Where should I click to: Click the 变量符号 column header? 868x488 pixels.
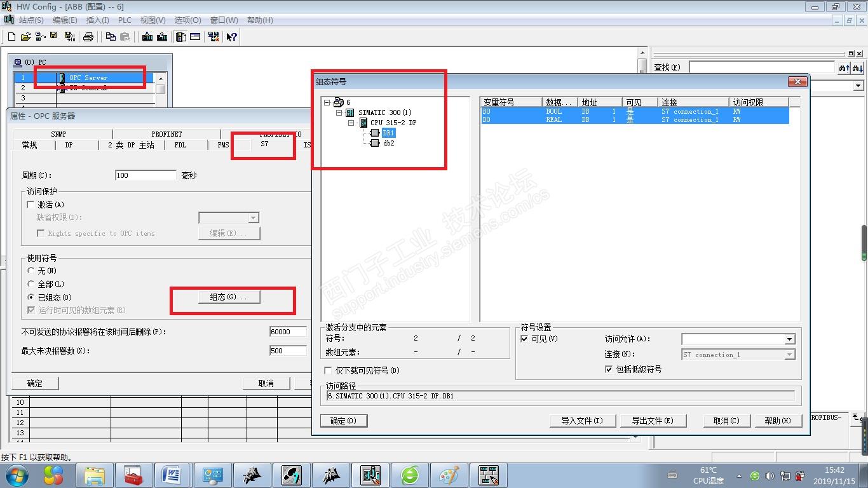click(x=512, y=102)
